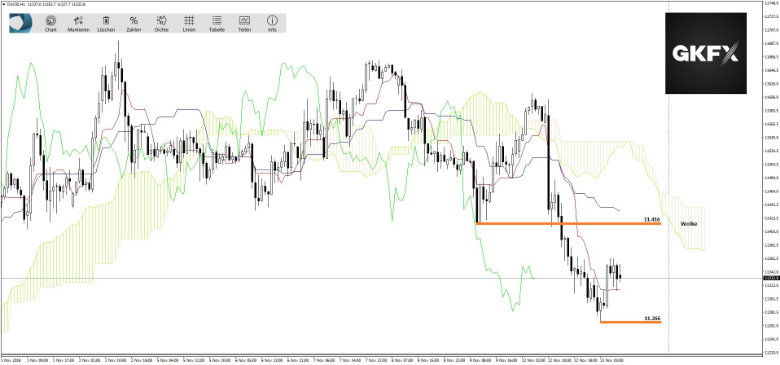Open the Info panel

coord(272,23)
